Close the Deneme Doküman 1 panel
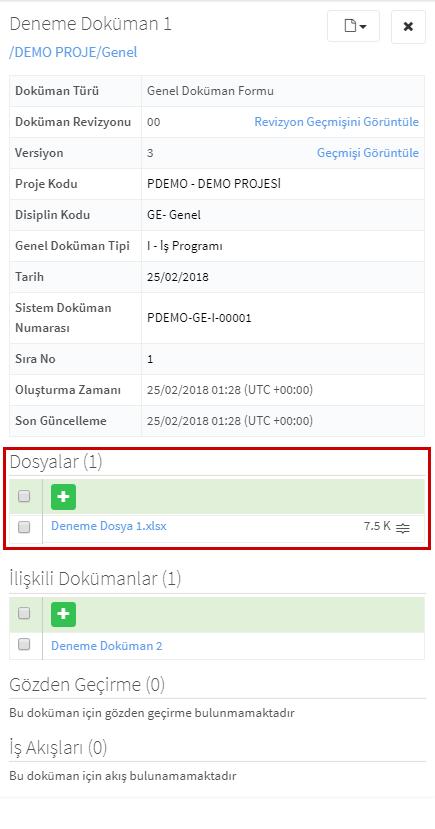Image resolution: width=435 pixels, height=829 pixels. click(408, 26)
